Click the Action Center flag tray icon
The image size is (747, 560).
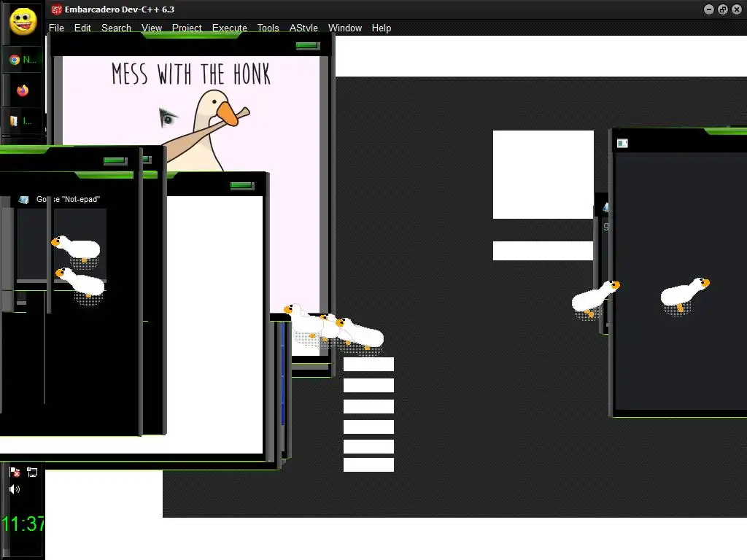coord(15,472)
